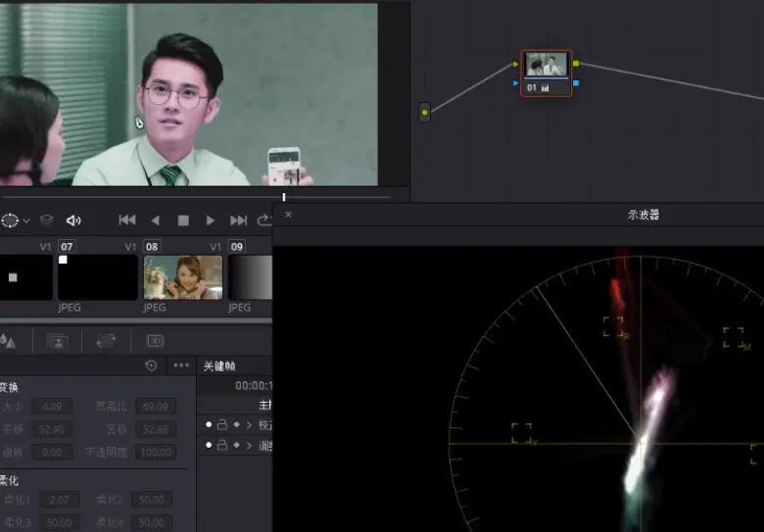Click the 柔化1 softness field 2.07
The width and height of the screenshot is (764, 532).
[59, 500]
